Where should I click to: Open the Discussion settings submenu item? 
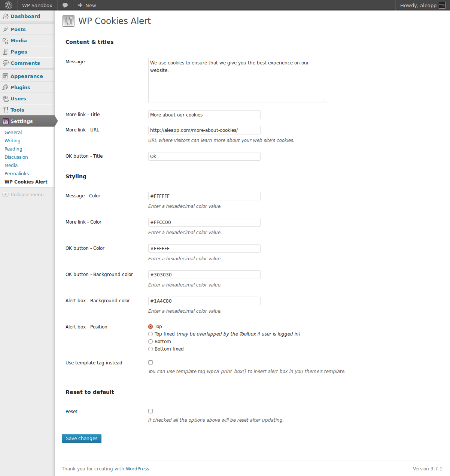[x=16, y=157]
